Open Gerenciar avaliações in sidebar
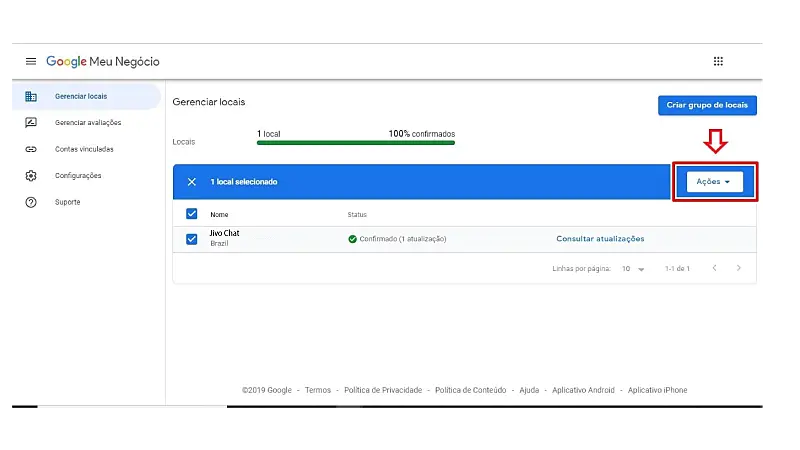This screenshot has width=800, height=450. tap(88, 122)
